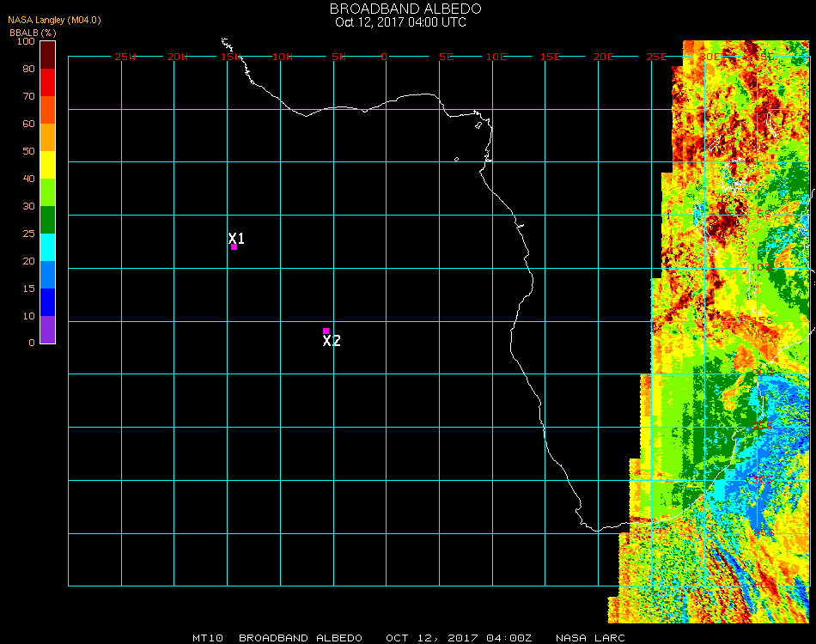Click the 15E longitude label
The image size is (816, 644).
click(550, 57)
